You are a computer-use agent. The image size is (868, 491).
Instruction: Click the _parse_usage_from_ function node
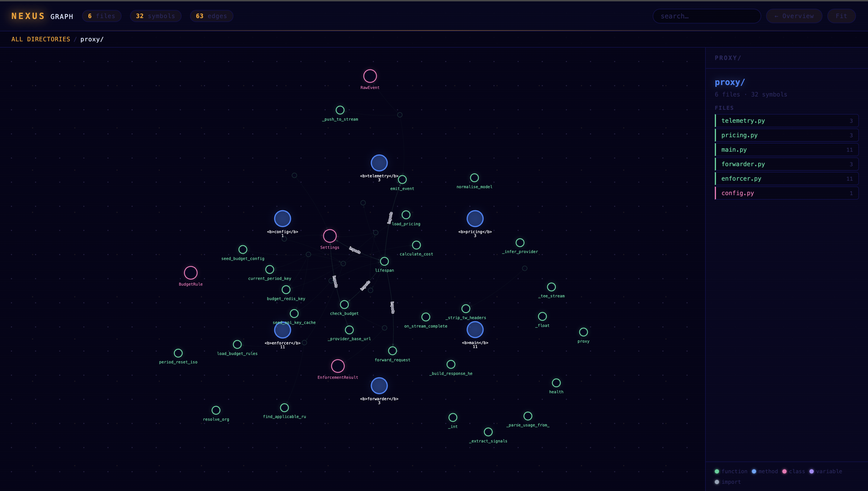click(528, 416)
